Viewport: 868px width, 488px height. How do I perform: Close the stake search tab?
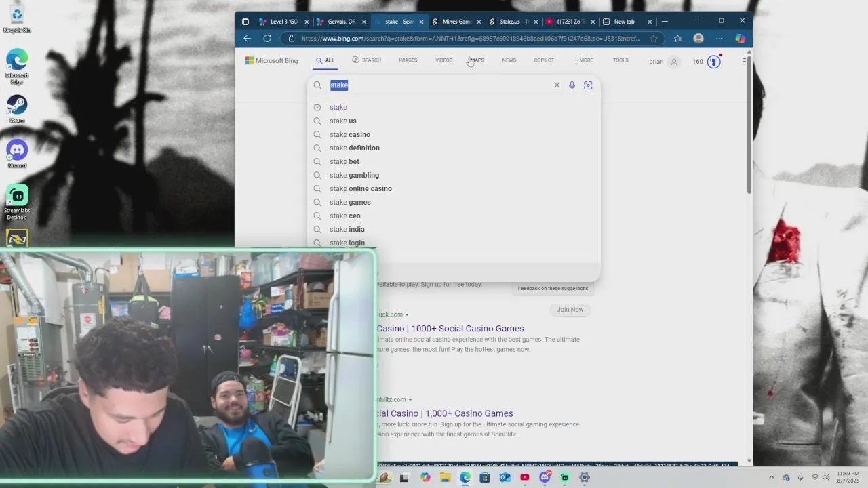[421, 22]
